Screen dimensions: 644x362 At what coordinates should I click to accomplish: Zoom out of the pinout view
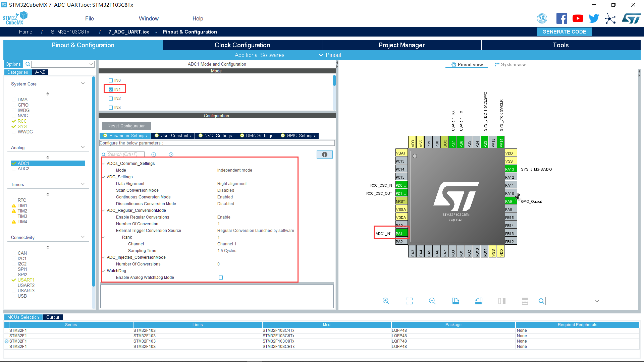[x=432, y=301]
